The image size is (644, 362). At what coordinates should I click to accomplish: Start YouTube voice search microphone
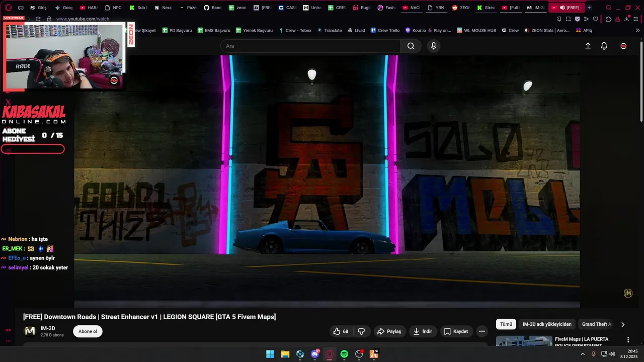pyautogui.click(x=434, y=46)
